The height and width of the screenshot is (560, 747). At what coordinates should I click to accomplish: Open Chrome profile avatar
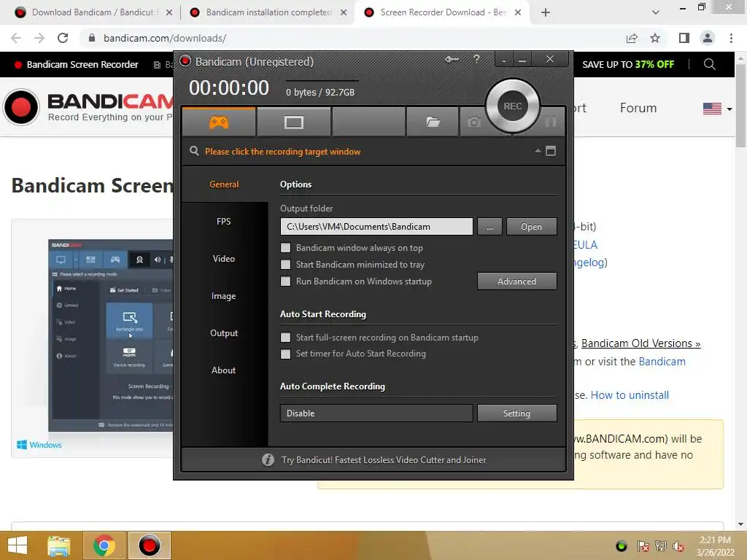(708, 38)
